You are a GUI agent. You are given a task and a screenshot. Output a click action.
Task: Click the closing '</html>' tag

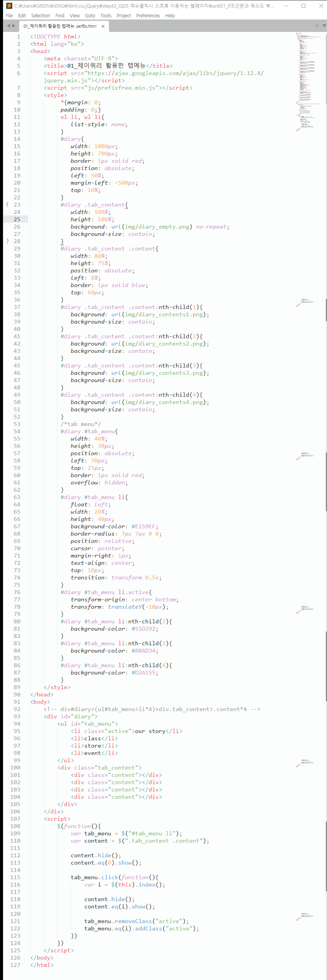click(42, 965)
